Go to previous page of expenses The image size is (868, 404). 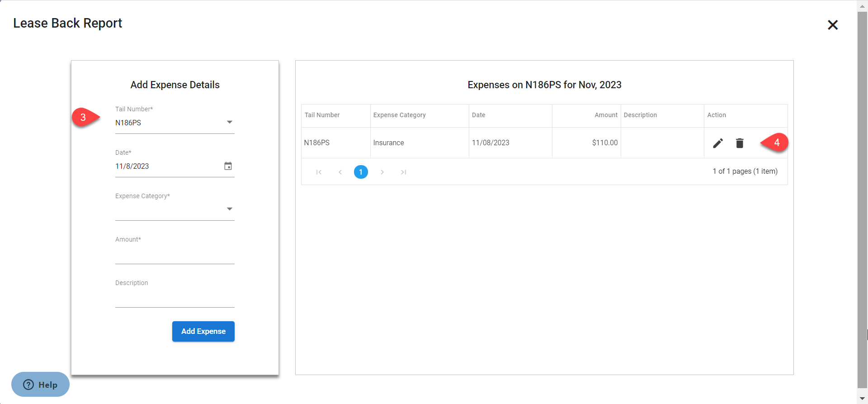tap(340, 172)
